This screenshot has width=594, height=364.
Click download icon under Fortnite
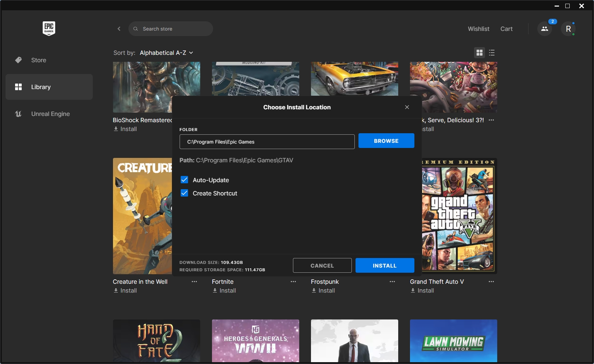point(215,290)
